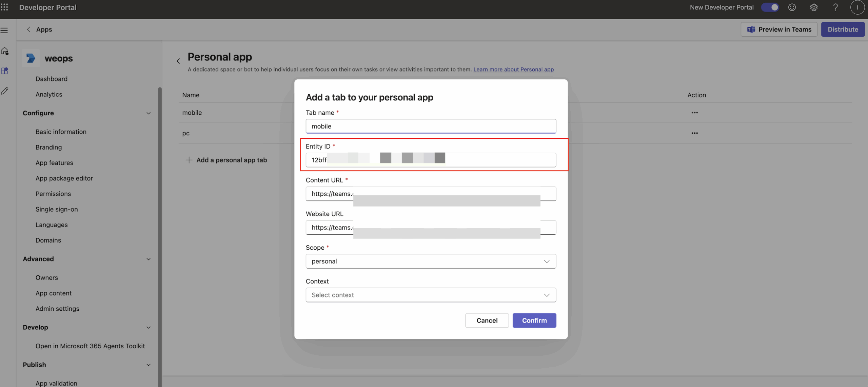The width and height of the screenshot is (868, 387).
Task: Open the Select context dropdown
Action: pos(431,295)
